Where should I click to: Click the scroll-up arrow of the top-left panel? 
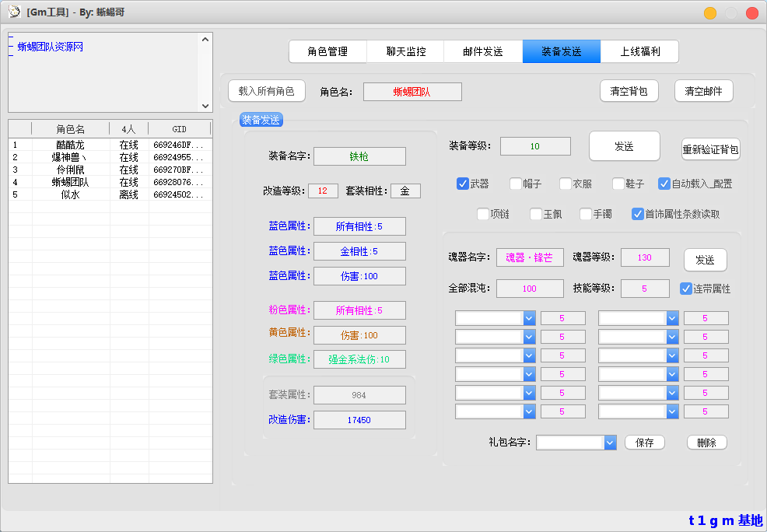[205, 39]
